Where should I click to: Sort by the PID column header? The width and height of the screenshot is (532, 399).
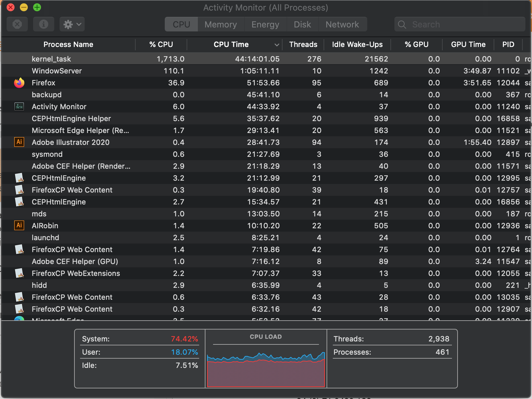pos(508,44)
